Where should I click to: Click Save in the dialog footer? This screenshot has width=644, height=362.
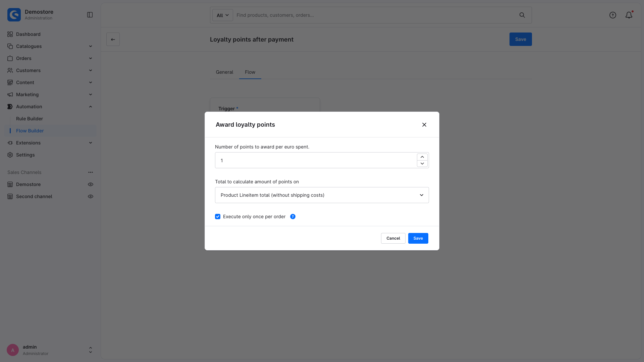click(418, 238)
